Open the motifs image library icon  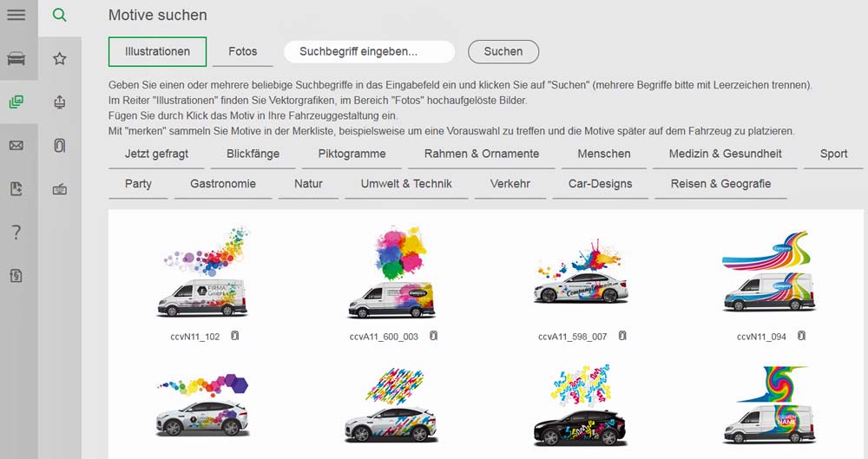[x=16, y=102]
